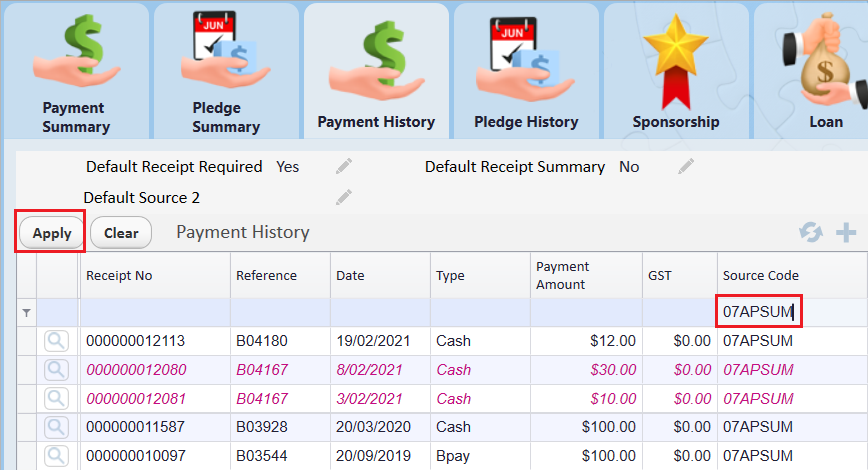Open the Payment Summary tab
The height and width of the screenshot is (470, 868).
pos(75,72)
